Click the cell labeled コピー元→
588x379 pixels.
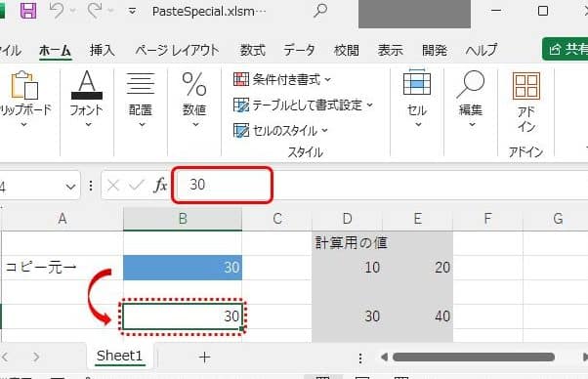(63, 268)
